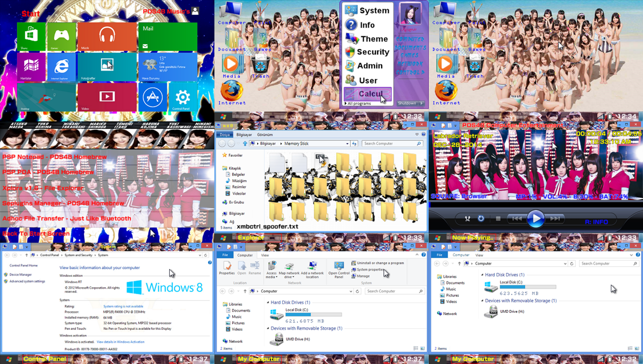Image resolution: width=643 pixels, height=364 pixels.
Task: Open the Hava Durumu weather tile
Action: 168,67
